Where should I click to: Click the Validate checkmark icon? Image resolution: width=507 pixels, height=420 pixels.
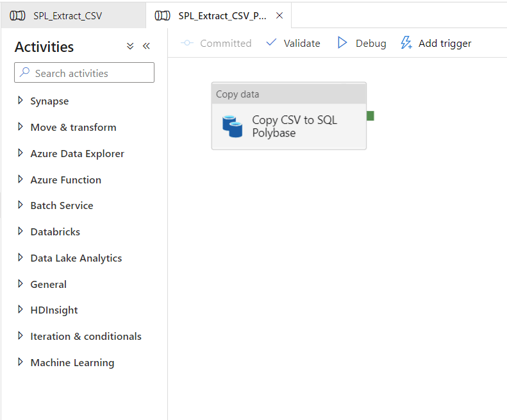tap(271, 42)
